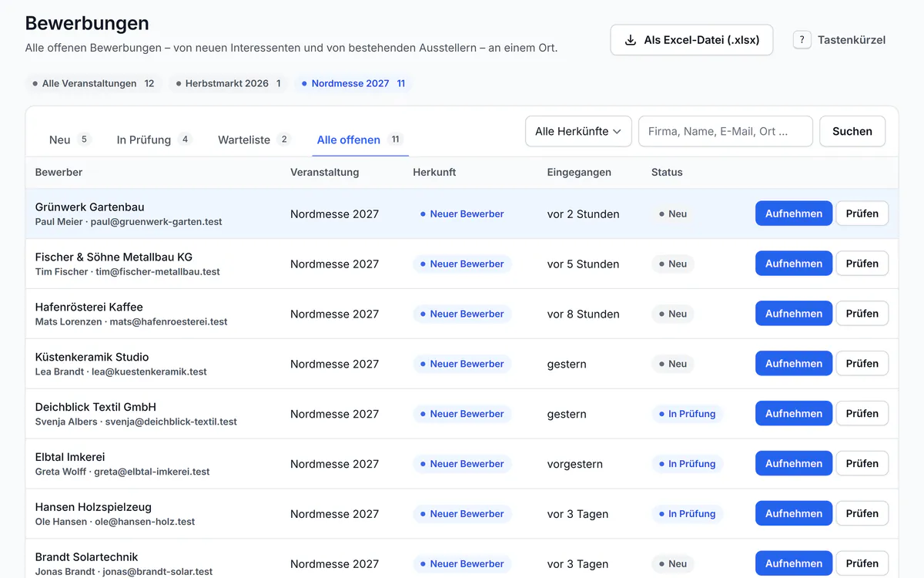Open the Alle Herkünfte dropdown

(578, 132)
